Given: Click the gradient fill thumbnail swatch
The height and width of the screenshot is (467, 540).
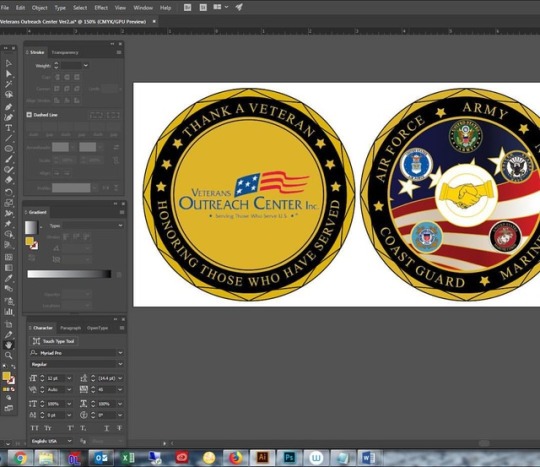Looking at the screenshot, I should [x=31, y=227].
